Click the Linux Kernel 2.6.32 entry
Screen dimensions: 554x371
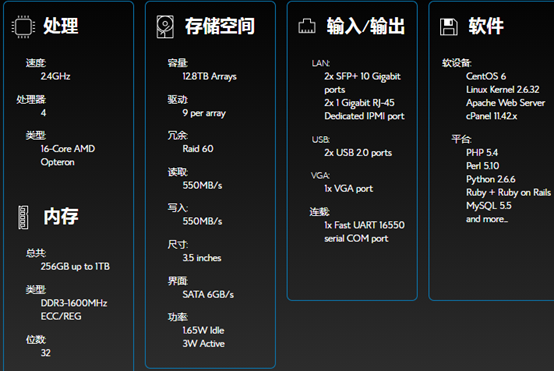point(503,90)
